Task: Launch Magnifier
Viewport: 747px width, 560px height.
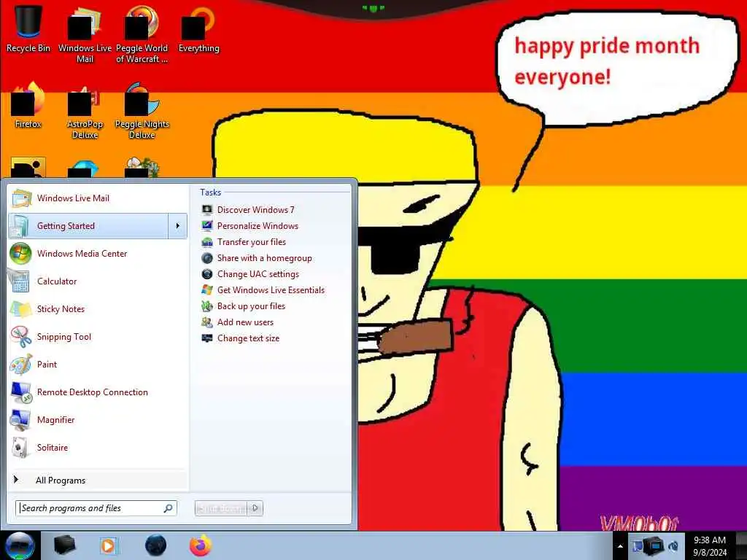Action: [98, 419]
